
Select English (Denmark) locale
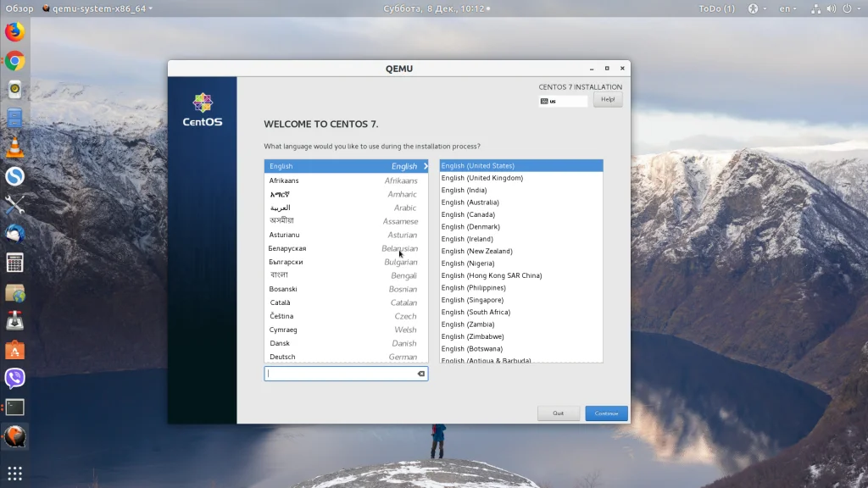(521, 226)
